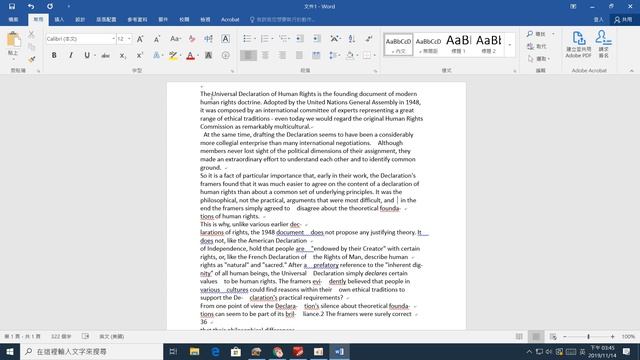Screen dimensions: 640x360
Task: Switch to the Design tab
Action: click(80, 19)
